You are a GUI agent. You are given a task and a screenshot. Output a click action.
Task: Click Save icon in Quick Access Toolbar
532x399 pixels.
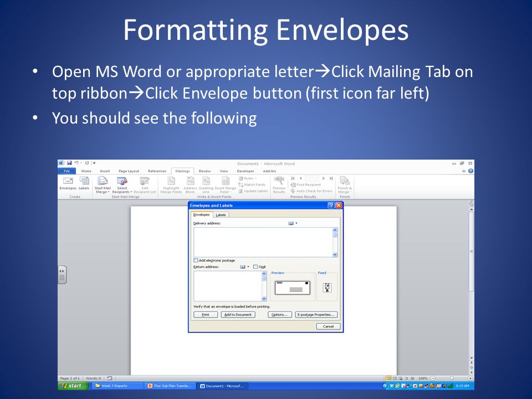click(69, 163)
